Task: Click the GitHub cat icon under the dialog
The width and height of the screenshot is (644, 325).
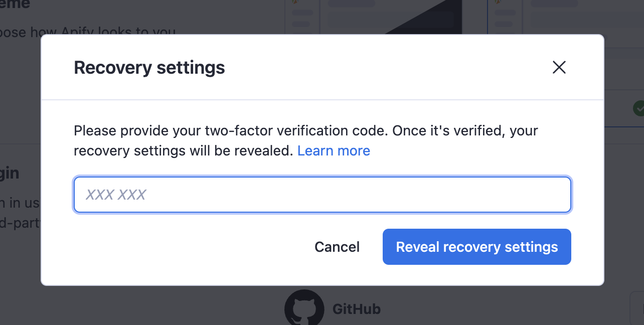Action: pos(304,307)
